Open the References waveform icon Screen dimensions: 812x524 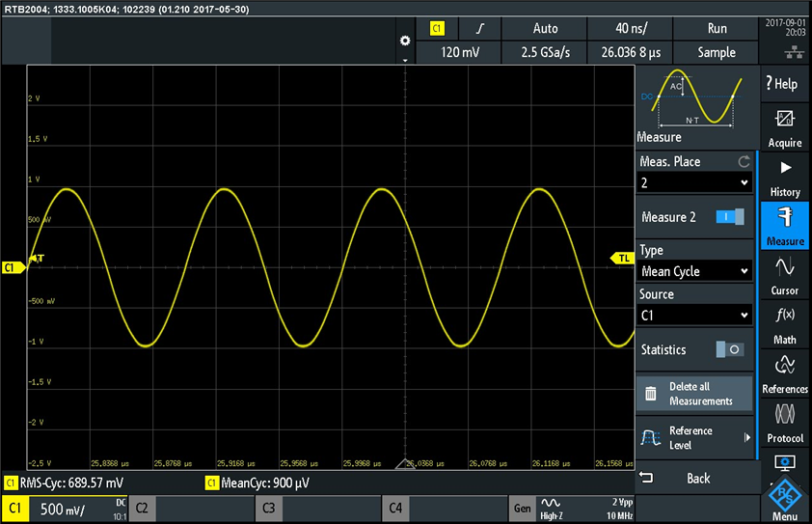785,372
